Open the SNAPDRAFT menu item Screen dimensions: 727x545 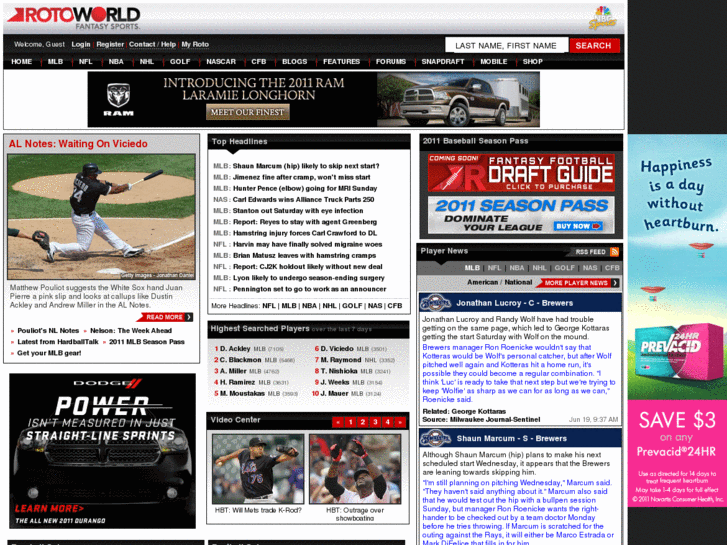443,62
